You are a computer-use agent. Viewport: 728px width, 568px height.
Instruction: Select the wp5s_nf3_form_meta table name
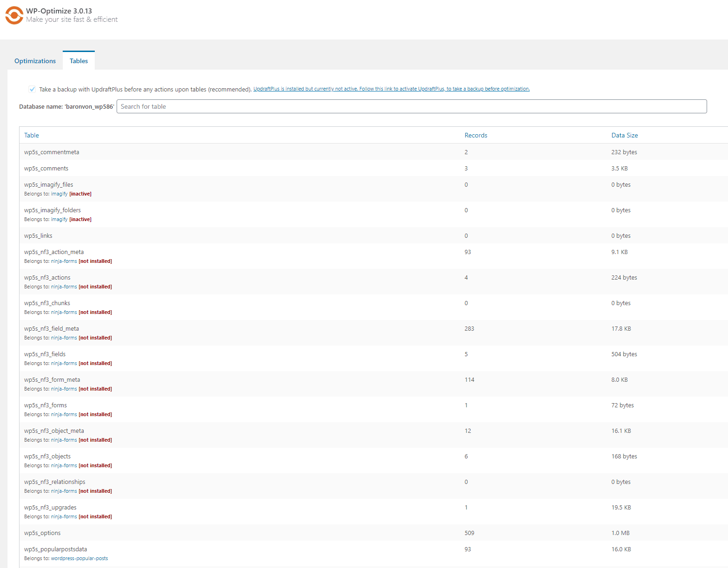tap(52, 379)
